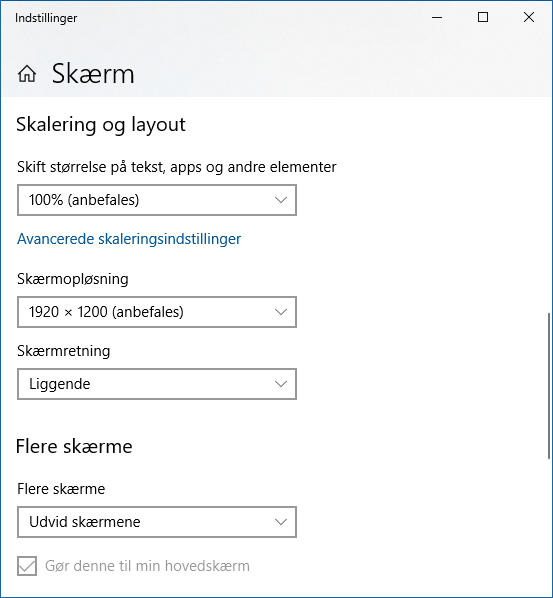This screenshot has height=598, width=553.
Task: Minimize the Indstillinger window
Action: 437,17
